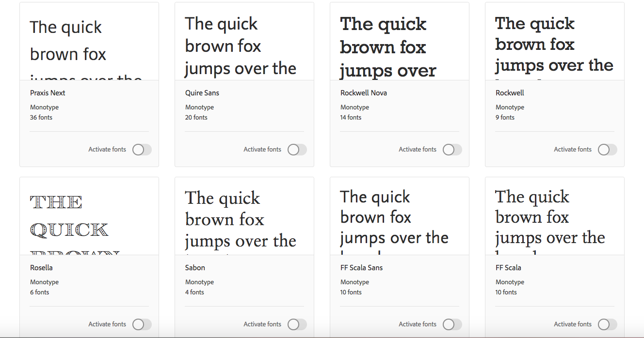Enable Activate fonts toggle for Praxis Next
This screenshot has height=338, width=644.
[142, 150]
